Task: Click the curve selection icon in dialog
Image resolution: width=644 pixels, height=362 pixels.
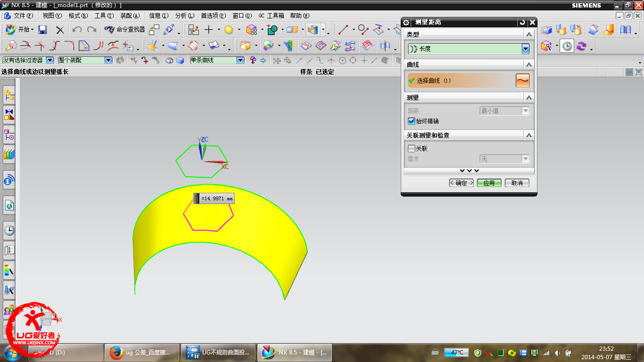Action: click(x=523, y=81)
